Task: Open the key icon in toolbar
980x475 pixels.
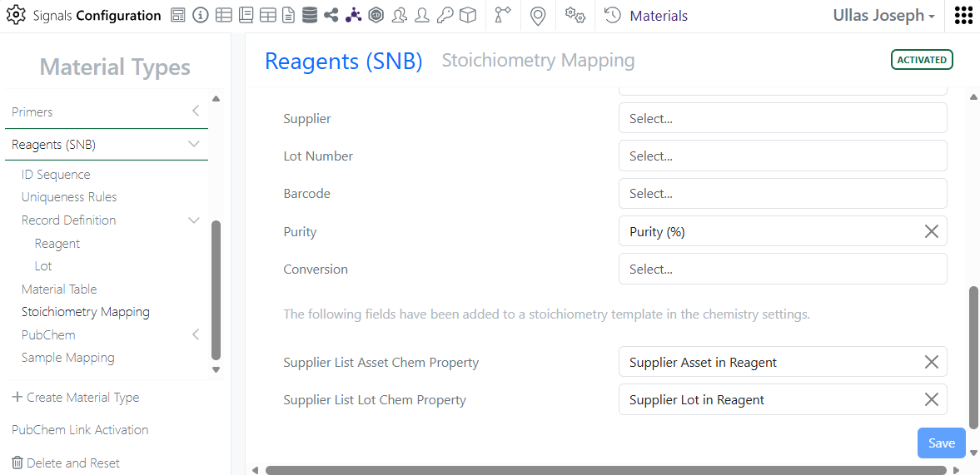Action: (445, 15)
